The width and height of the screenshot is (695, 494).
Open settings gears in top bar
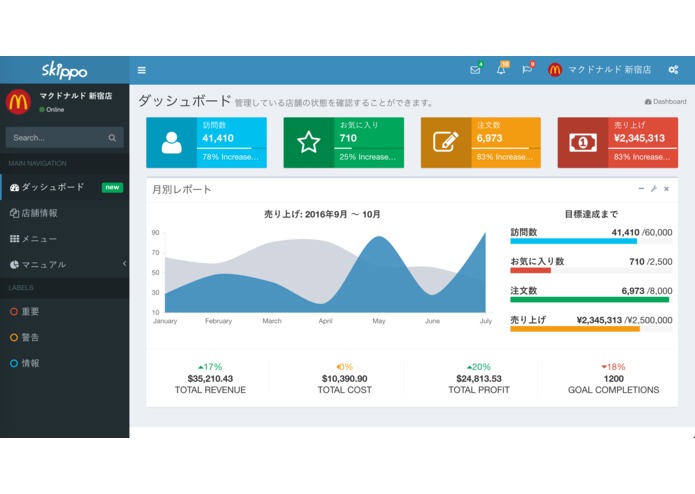673,70
